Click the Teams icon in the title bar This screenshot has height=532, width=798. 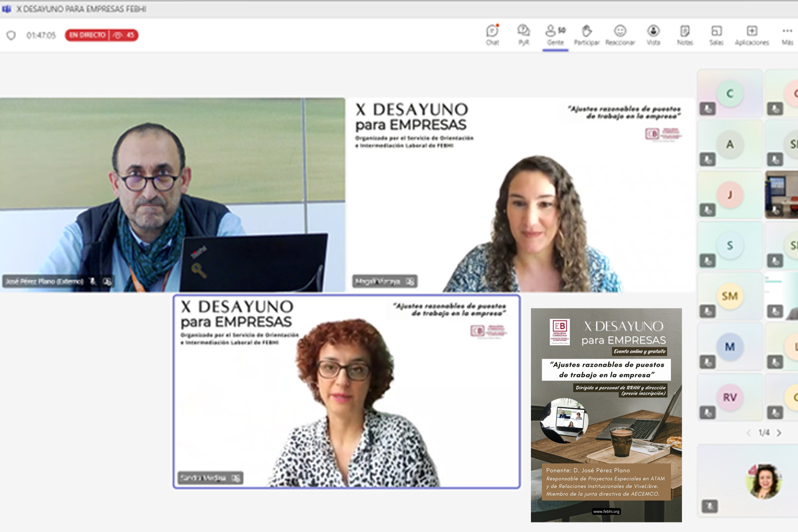click(5, 9)
